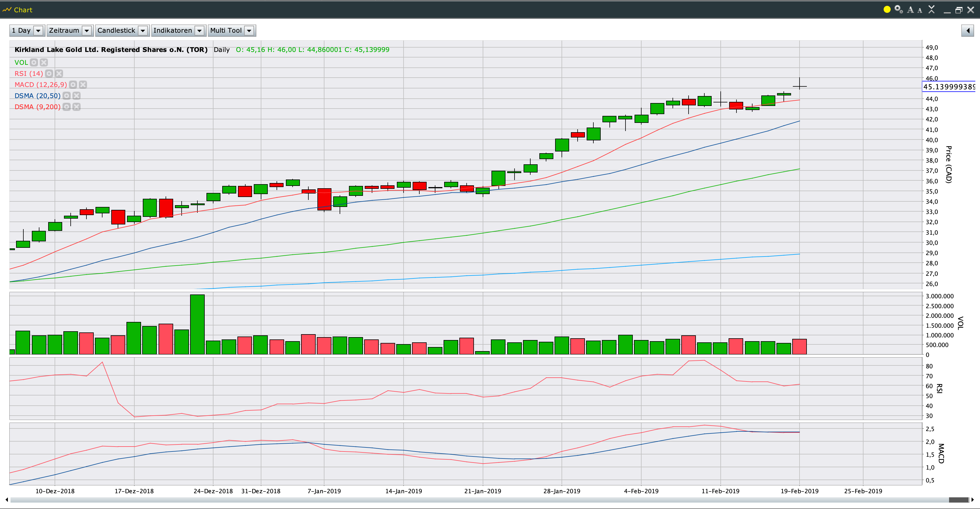Increase font size with large A

click(x=911, y=10)
